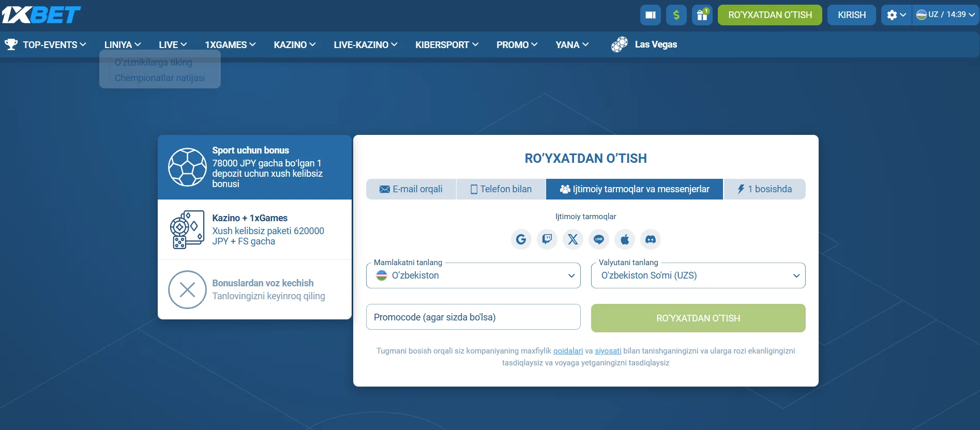
Task: Open the gift bonuses icon
Action: [702, 15]
